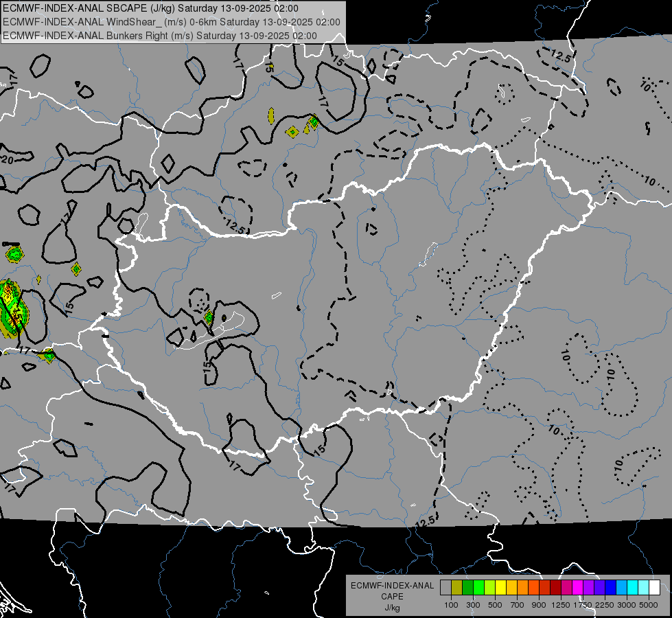Click the 12.5 contour label at top right

pos(561,56)
